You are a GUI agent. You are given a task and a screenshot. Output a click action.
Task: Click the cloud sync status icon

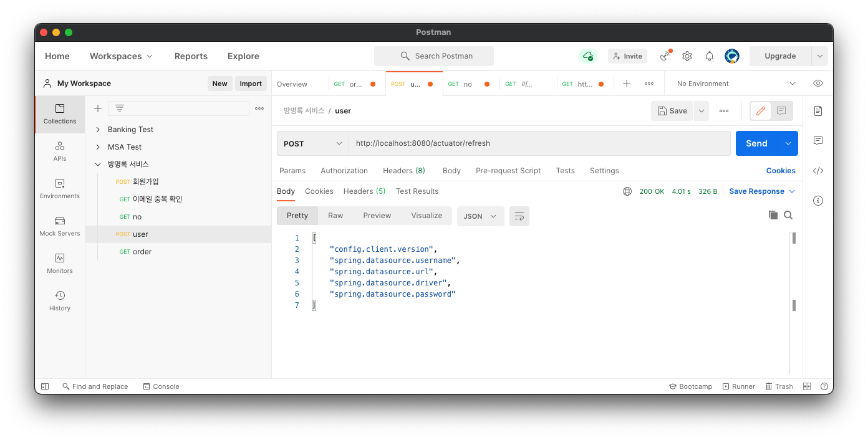[587, 56]
